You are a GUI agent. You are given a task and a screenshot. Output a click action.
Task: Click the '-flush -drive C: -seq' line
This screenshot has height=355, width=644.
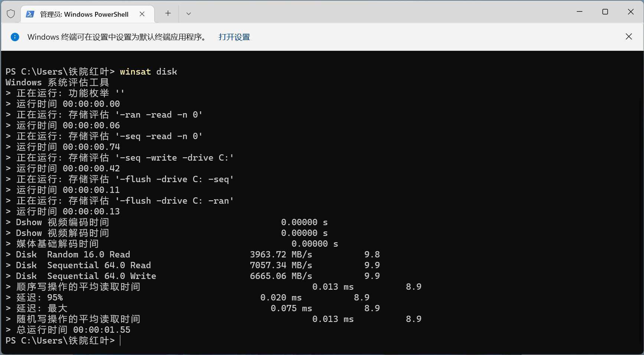click(x=120, y=179)
